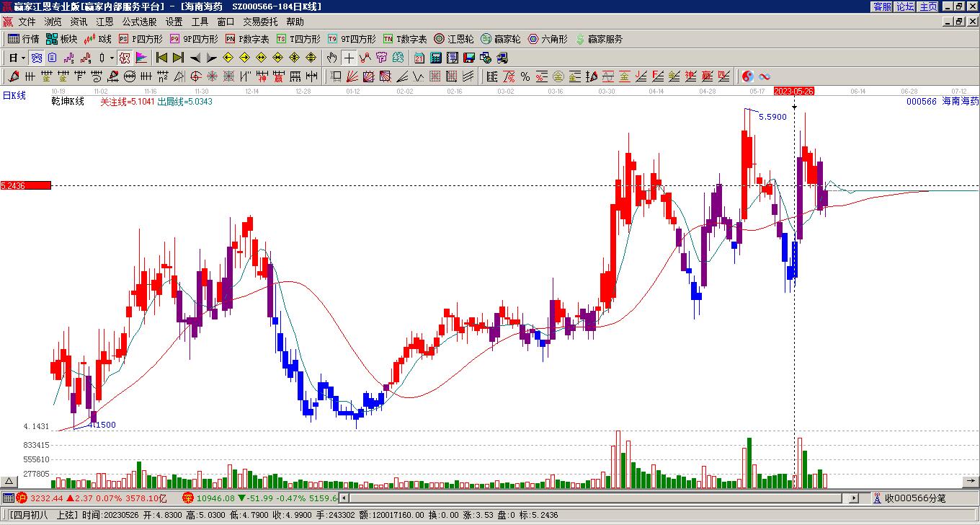Select the red pencil drawing tool
The image size is (980, 525).
(x=14, y=76)
